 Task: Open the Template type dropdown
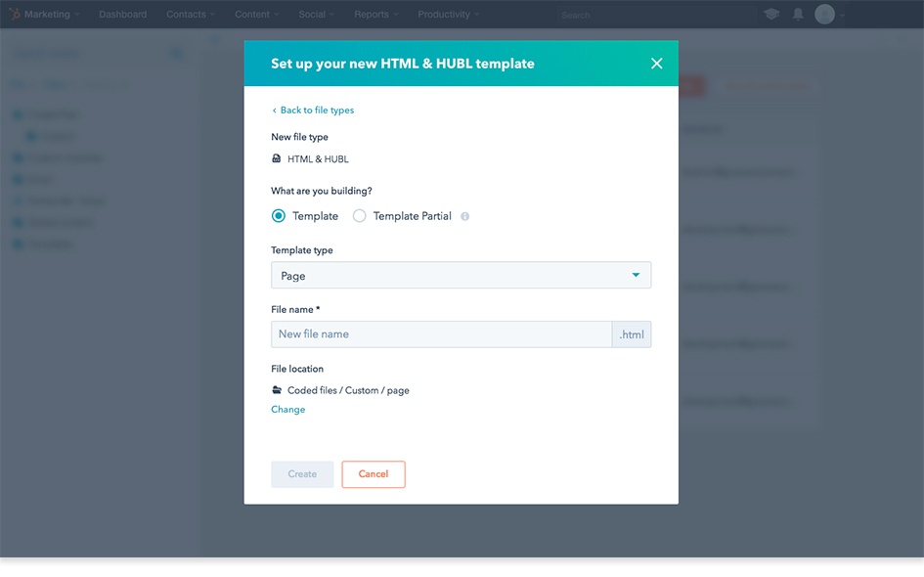point(461,275)
